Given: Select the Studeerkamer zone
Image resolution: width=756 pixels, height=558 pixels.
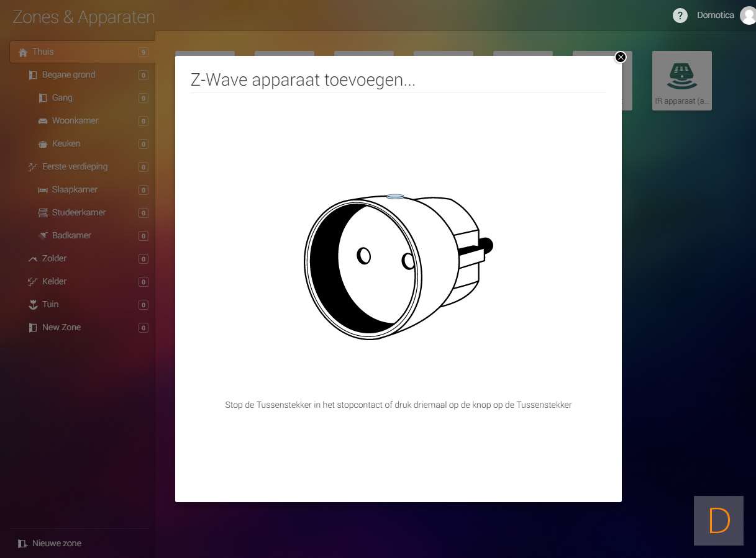Looking at the screenshot, I should click(x=79, y=213).
